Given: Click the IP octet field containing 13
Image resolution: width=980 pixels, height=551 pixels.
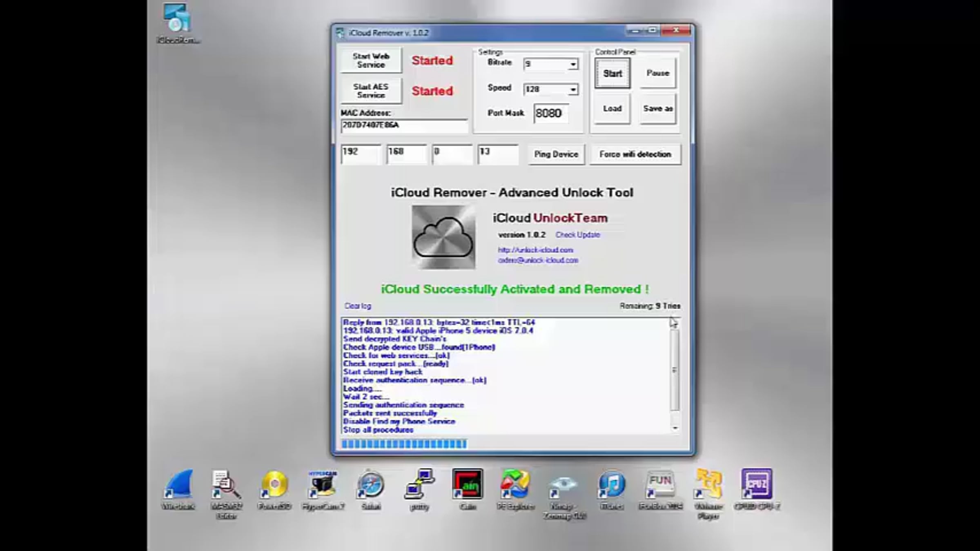Looking at the screenshot, I should click(x=498, y=154).
